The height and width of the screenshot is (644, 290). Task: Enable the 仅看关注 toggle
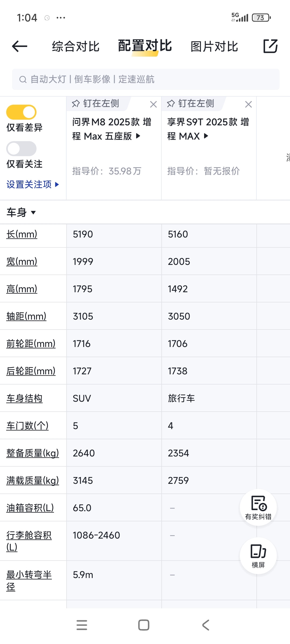click(21, 149)
